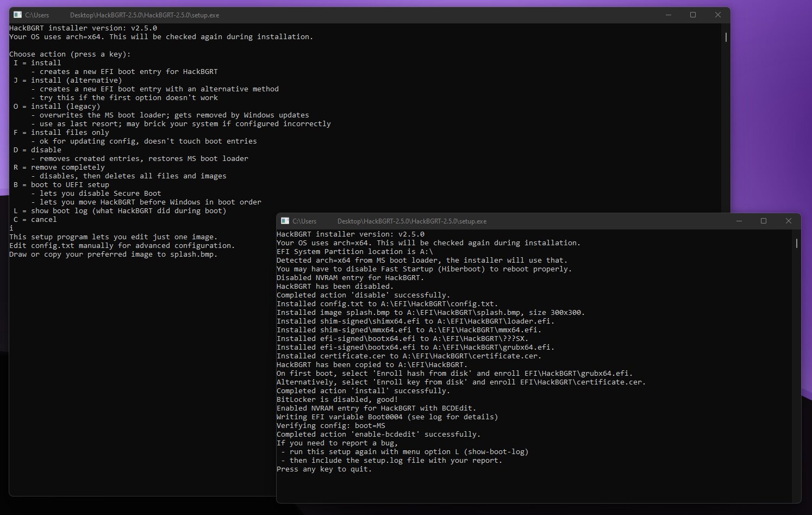Click 'Installed certificate.cer' line
The image size is (812, 515).
coord(409,356)
